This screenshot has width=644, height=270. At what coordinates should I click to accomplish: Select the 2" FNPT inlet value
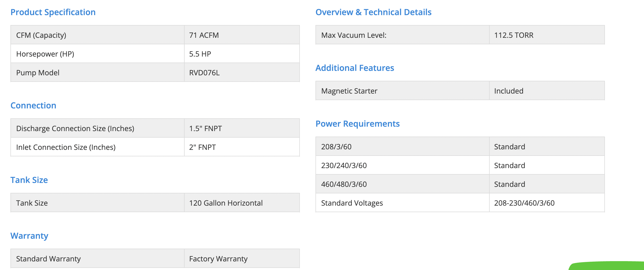[202, 147]
